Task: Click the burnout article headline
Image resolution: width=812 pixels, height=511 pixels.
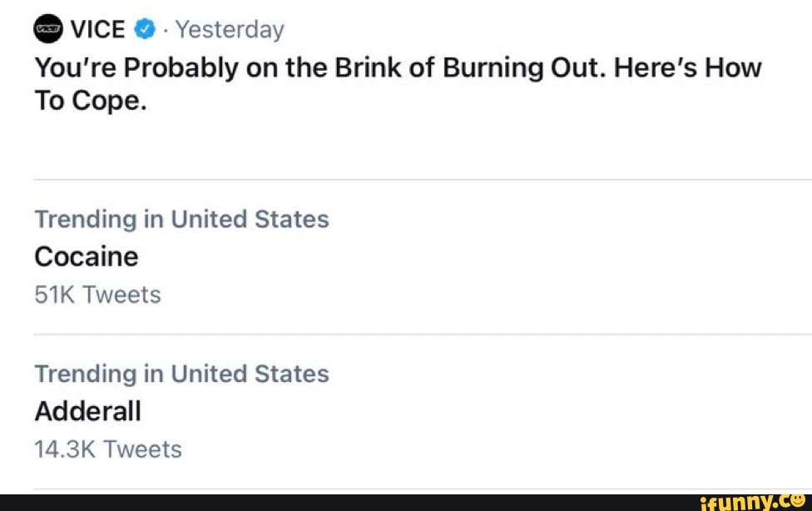Action: pos(398,83)
